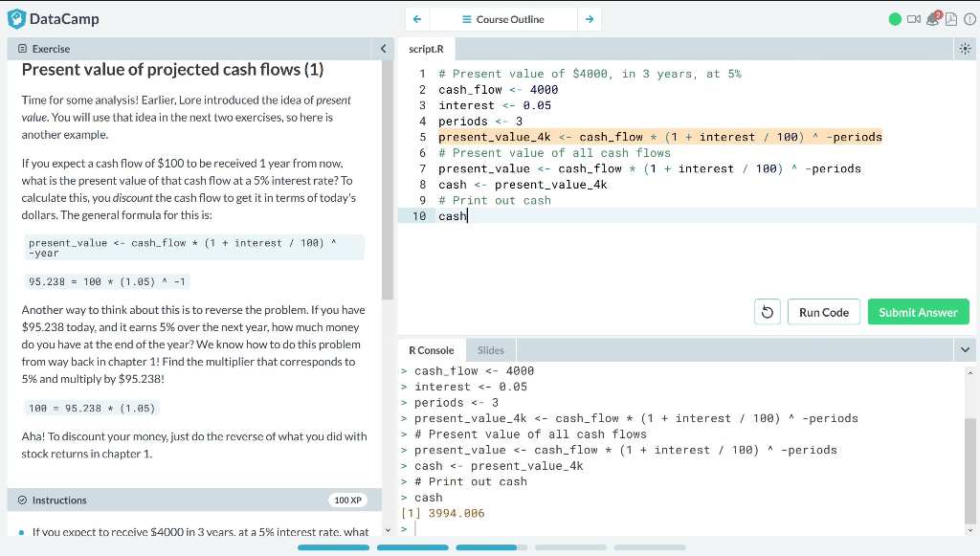
Task: Collapse the R Console panel chevron
Action: (965, 349)
